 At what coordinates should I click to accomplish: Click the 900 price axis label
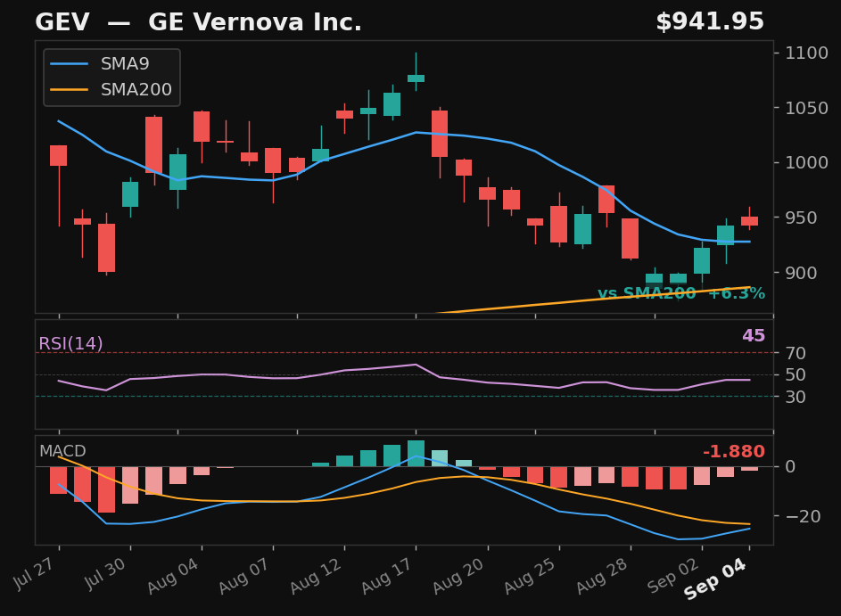coord(801,273)
